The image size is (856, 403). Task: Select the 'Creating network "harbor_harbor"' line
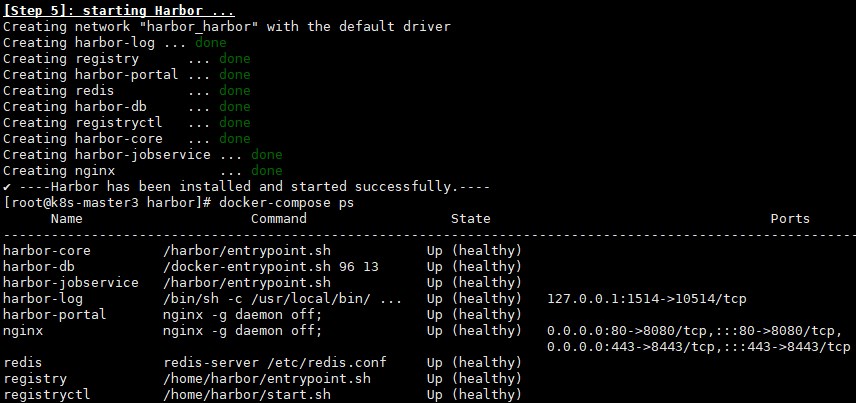227,26
